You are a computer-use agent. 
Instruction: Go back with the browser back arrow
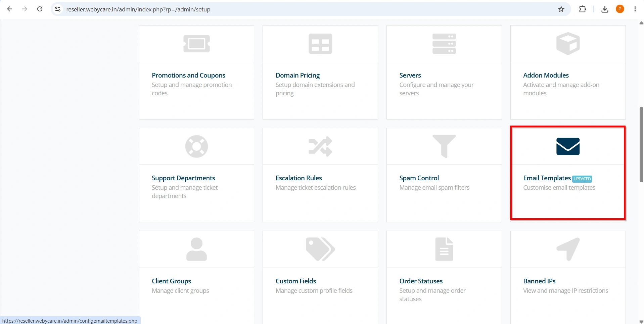[x=10, y=9]
